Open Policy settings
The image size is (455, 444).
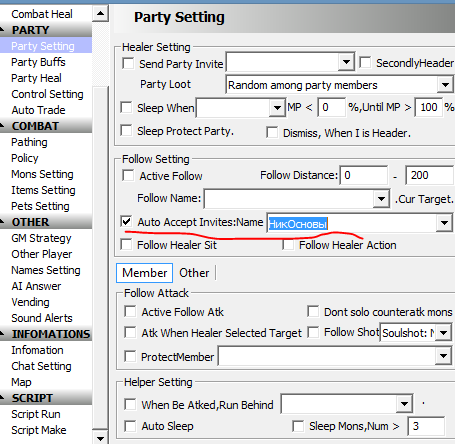pos(25,158)
